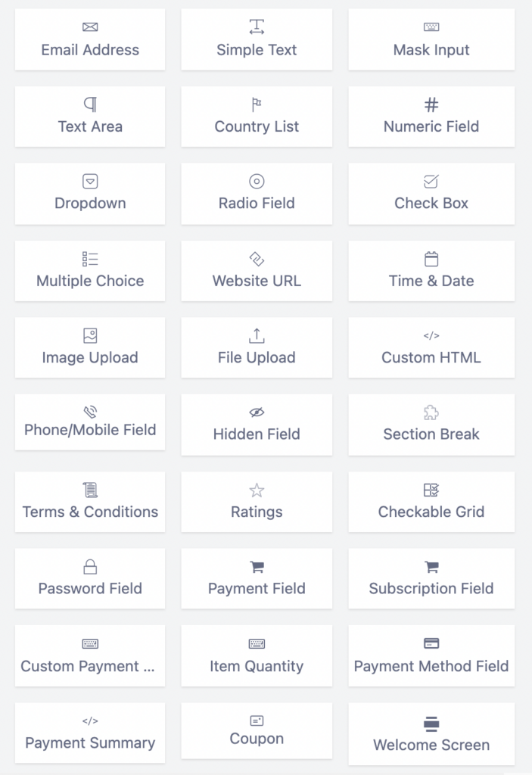Image resolution: width=532 pixels, height=775 pixels.
Task: Add the Multiple Choice field
Action: tap(90, 271)
